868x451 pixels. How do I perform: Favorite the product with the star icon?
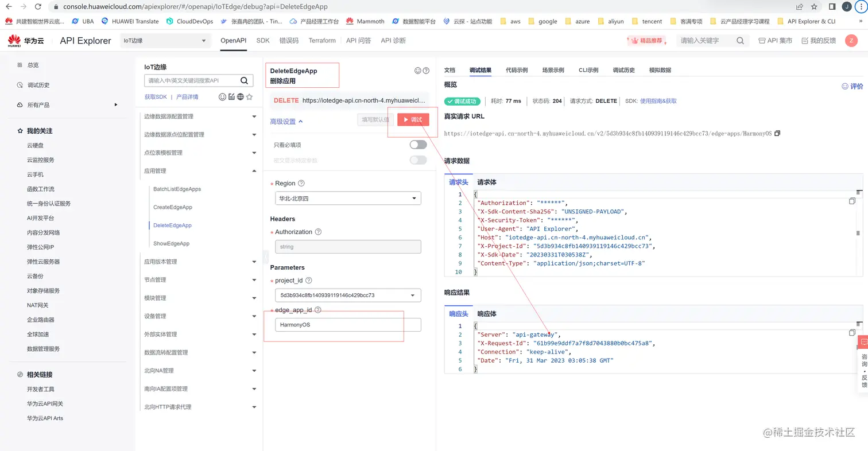249,97
